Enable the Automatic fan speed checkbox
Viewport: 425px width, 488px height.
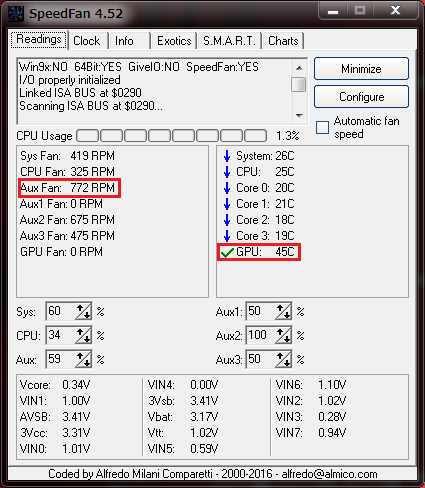(x=322, y=128)
